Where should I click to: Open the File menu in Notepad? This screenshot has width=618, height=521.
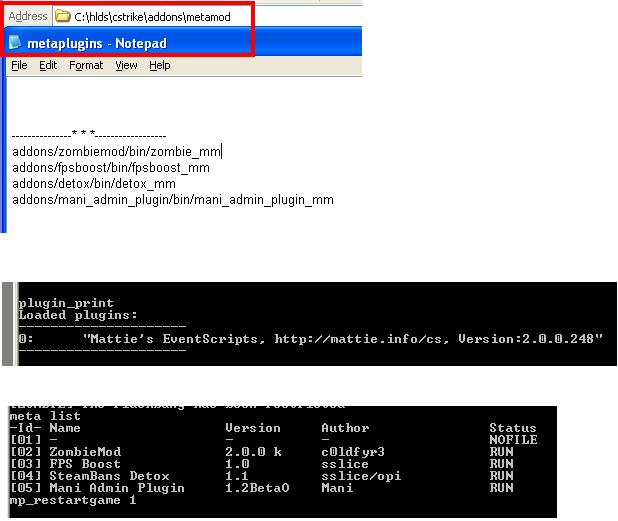(x=19, y=65)
